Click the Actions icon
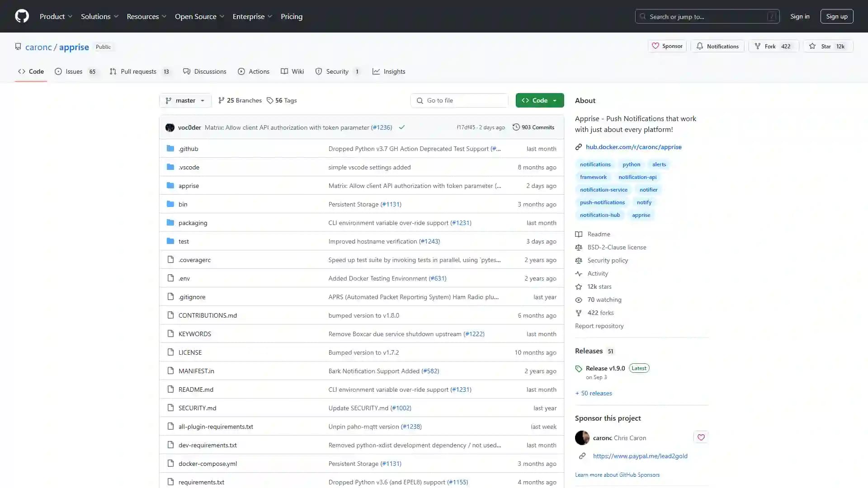868x488 pixels. tap(241, 71)
